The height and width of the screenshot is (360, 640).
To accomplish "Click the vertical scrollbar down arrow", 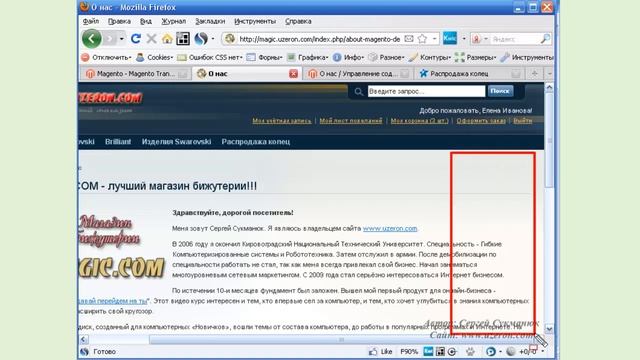I will click(549, 329).
